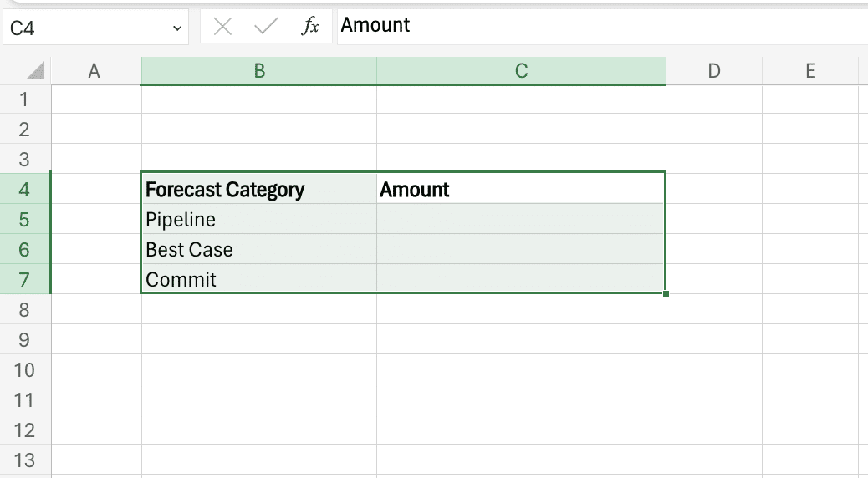Image resolution: width=868 pixels, height=478 pixels.
Task: Click the Enter checkmark formula icon
Action: coord(266,27)
